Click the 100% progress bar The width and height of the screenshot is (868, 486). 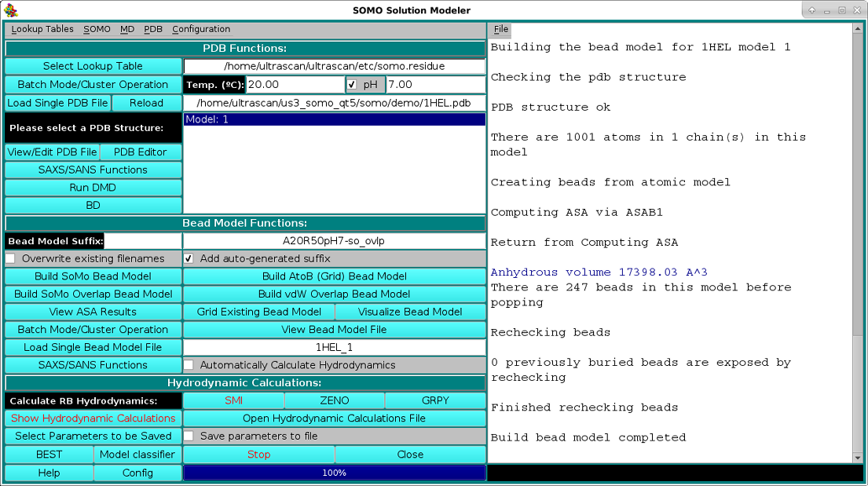(x=335, y=473)
